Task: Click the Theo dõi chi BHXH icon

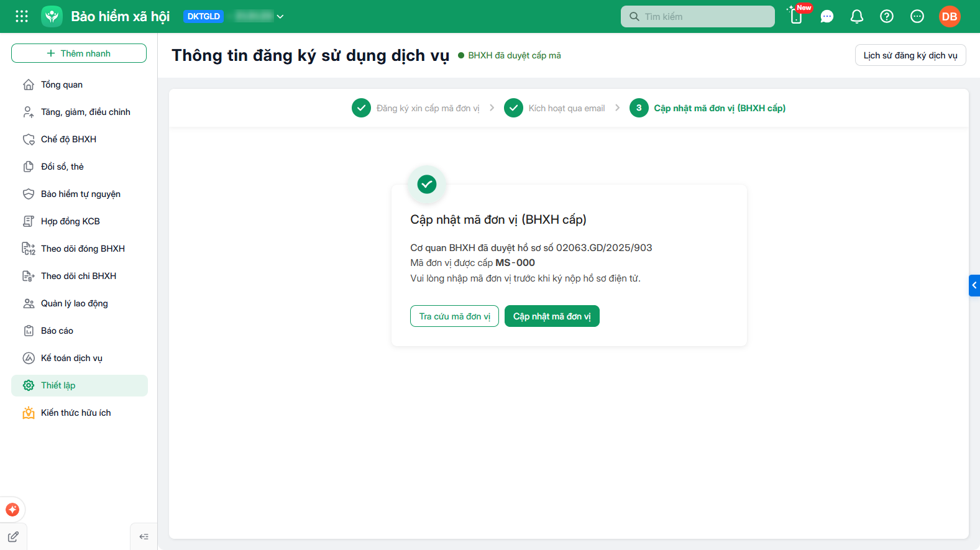Action: [29, 276]
